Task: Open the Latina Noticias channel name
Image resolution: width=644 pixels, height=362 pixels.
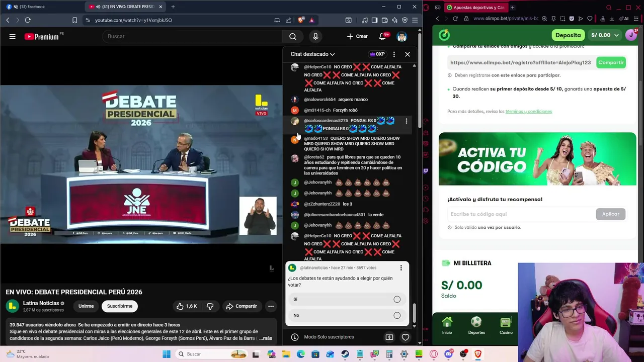Action: point(41,303)
